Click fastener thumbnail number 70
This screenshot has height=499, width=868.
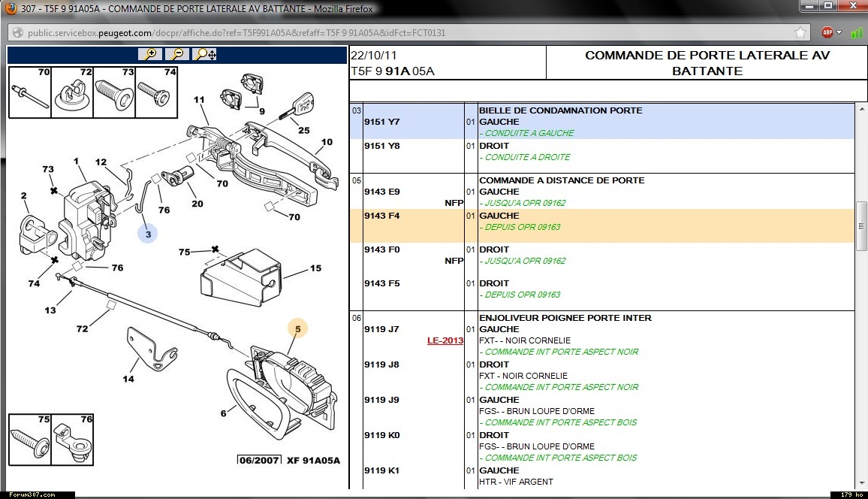point(29,92)
